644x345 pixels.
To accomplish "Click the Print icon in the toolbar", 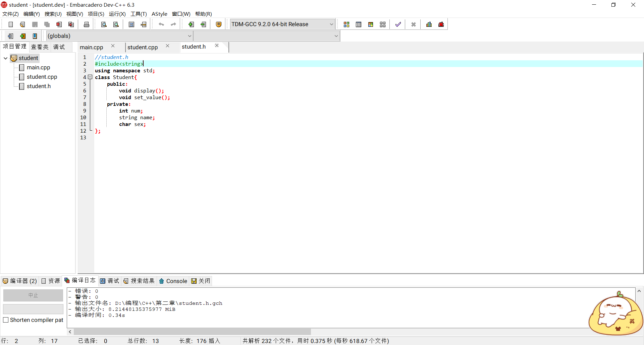I will coord(86,24).
